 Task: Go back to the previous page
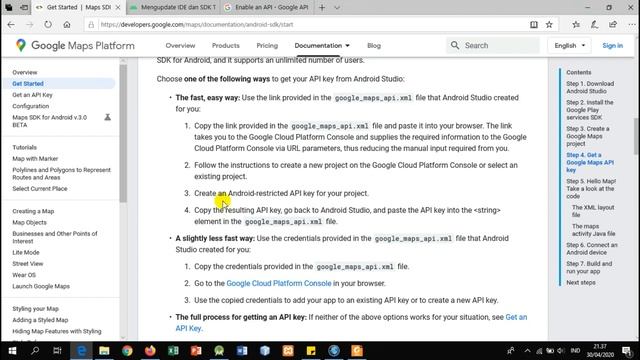tap(11, 24)
